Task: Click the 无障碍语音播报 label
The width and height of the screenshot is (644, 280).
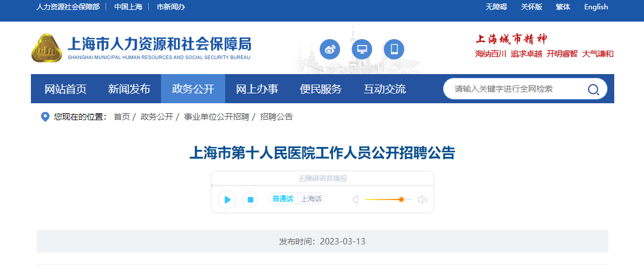Action: click(x=323, y=178)
